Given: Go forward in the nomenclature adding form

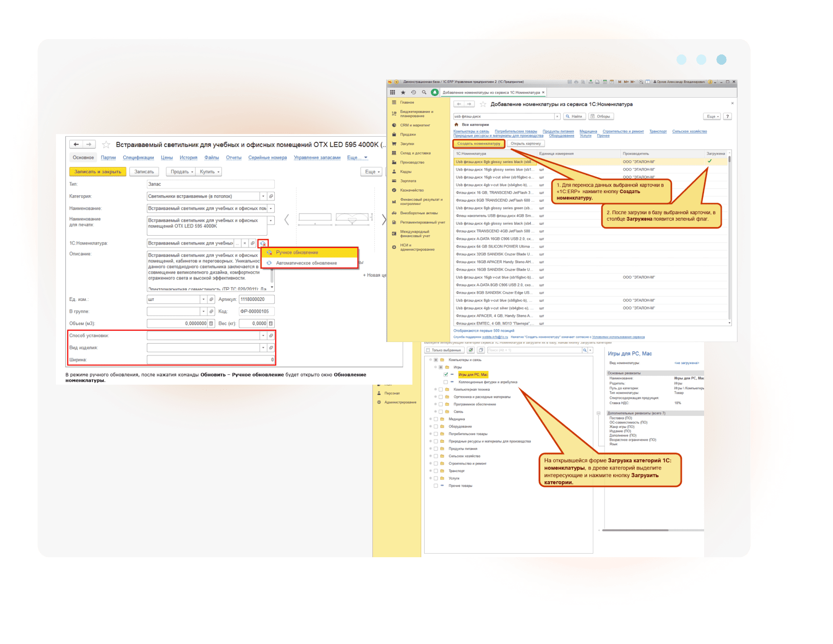Looking at the screenshot, I should click(469, 104).
